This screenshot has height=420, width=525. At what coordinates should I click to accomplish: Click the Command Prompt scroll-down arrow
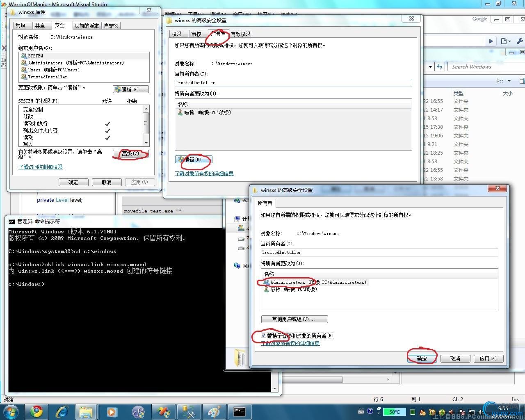275,388
